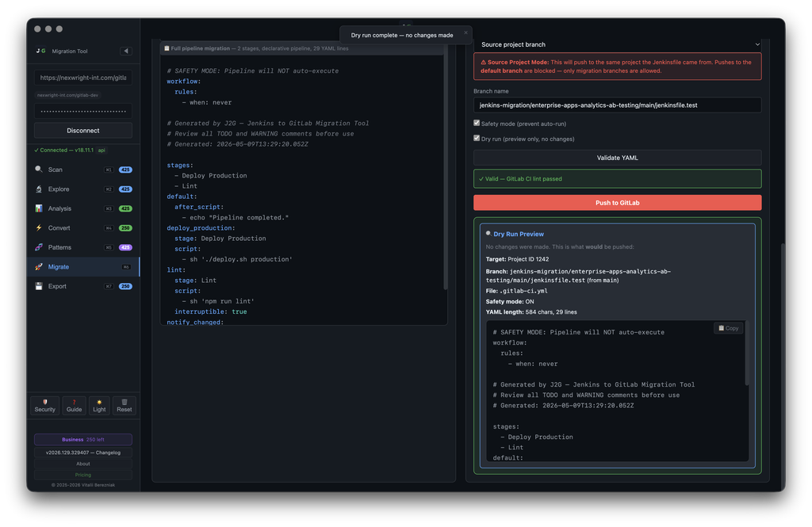Toggle Dry run preview checkbox
This screenshot has width=812, height=527.
point(477,138)
